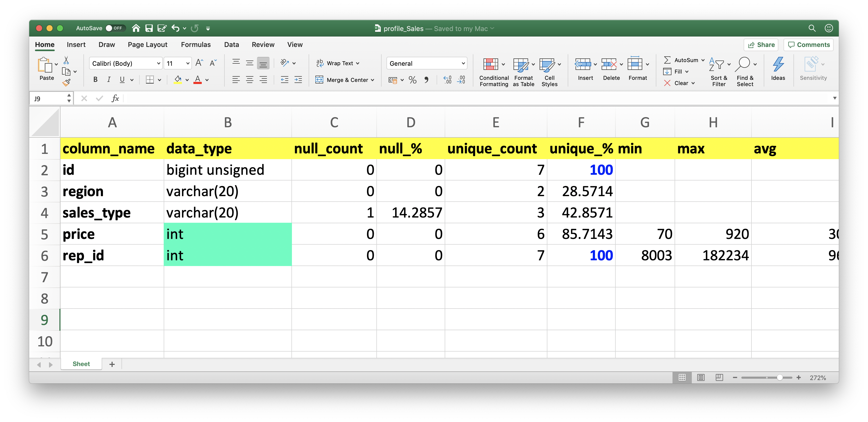Click the Paste clipboard icon
This screenshot has width=868, height=422.
(x=45, y=65)
